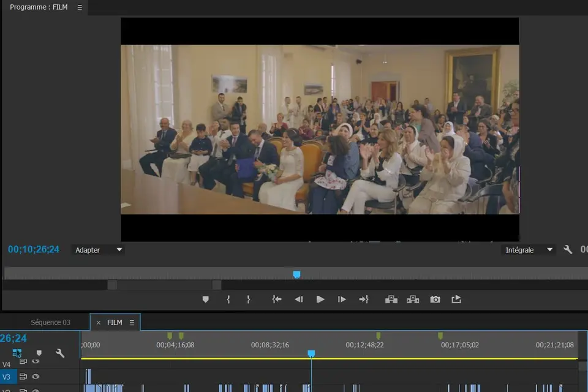Viewport: 588px width, 392px height.
Task: Add marker in Program monitor controls
Action: (x=206, y=300)
